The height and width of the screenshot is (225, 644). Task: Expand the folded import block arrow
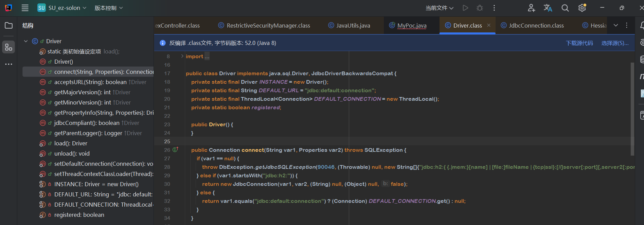(x=182, y=56)
